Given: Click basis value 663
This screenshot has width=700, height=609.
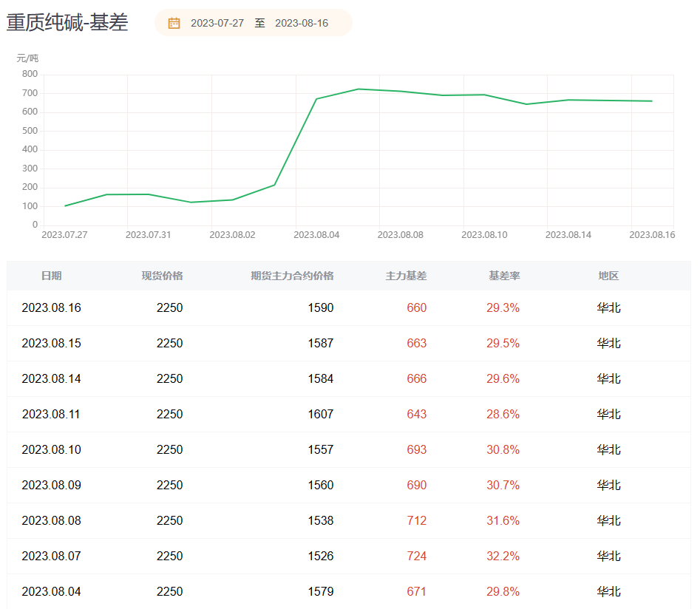Looking at the screenshot, I should point(416,344).
